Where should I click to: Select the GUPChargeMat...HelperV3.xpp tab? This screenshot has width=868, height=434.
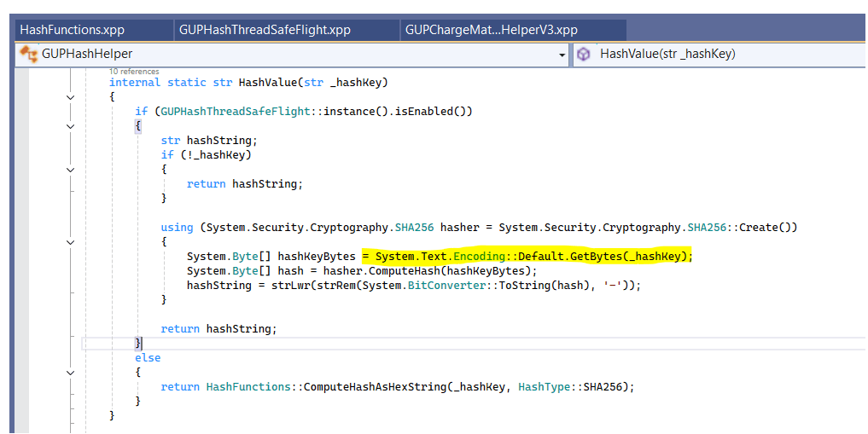[492, 30]
